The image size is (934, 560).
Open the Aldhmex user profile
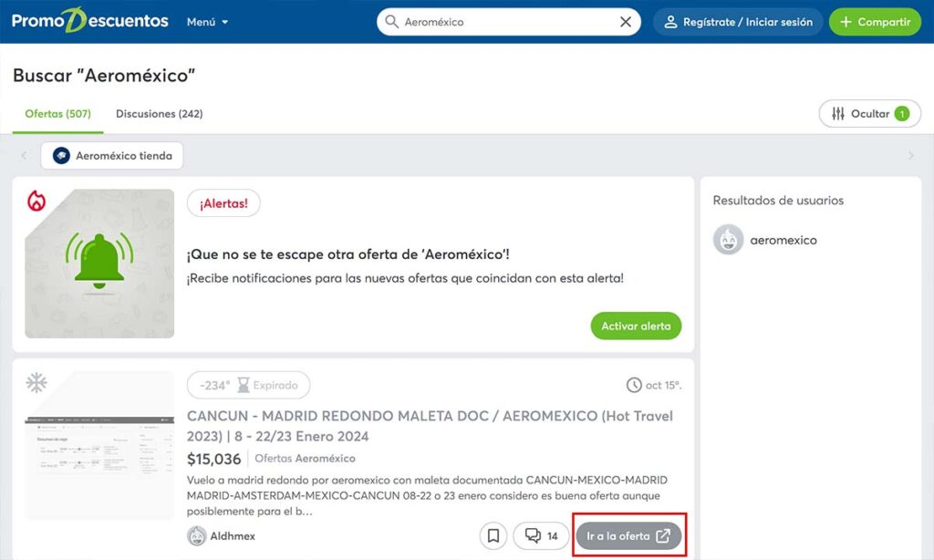pos(233,536)
